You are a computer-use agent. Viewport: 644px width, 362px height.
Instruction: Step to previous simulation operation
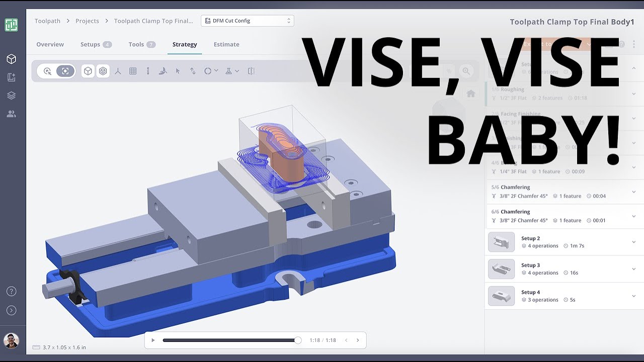pyautogui.click(x=346, y=340)
